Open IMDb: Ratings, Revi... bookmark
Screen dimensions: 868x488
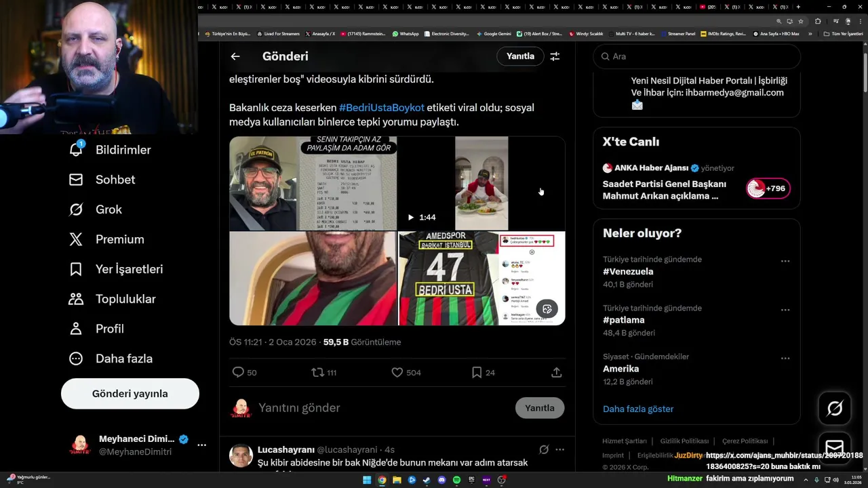[x=724, y=33]
